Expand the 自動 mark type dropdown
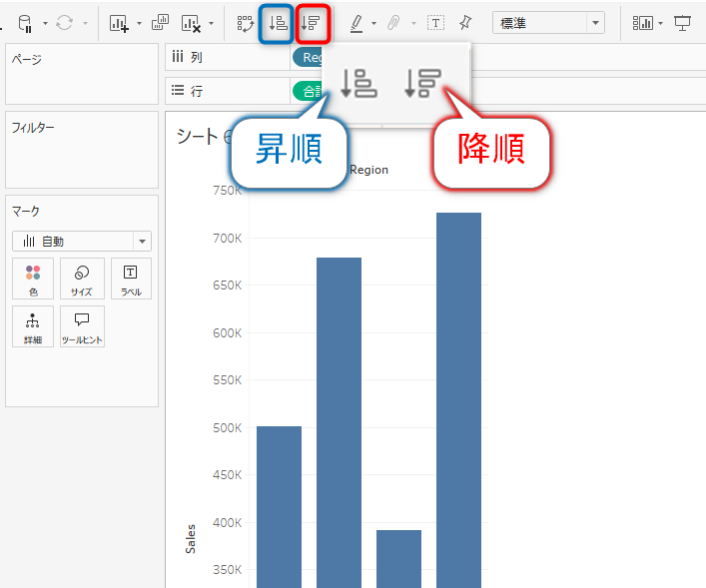Image resolution: width=706 pixels, height=588 pixels. point(82,241)
